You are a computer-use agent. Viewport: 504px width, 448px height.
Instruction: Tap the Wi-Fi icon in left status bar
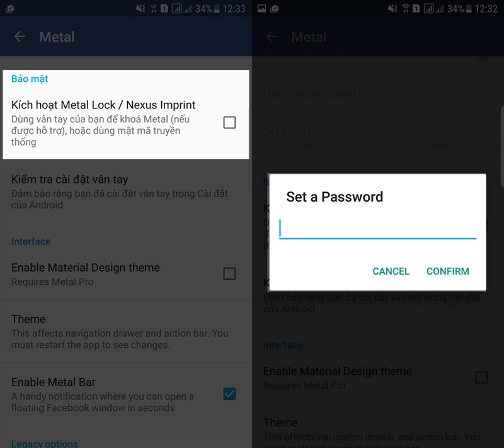(154, 9)
